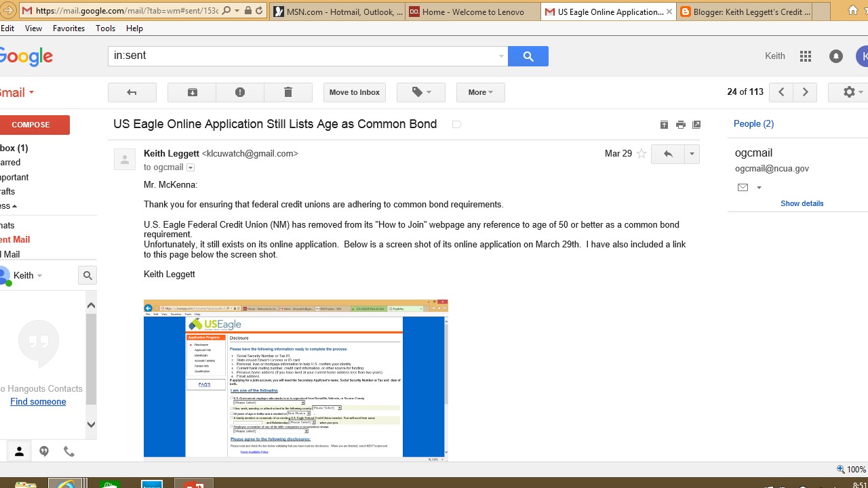Open Drafts folder
The image size is (868, 488).
click(7, 191)
